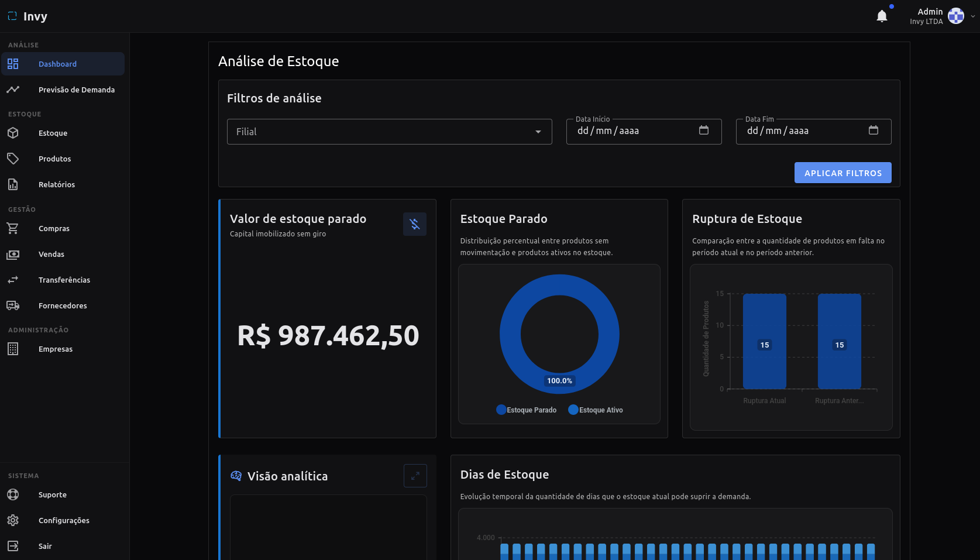Image resolution: width=980 pixels, height=560 pixels.
Task: Click the Admin user avatar
Action: [x=956, y=16]
